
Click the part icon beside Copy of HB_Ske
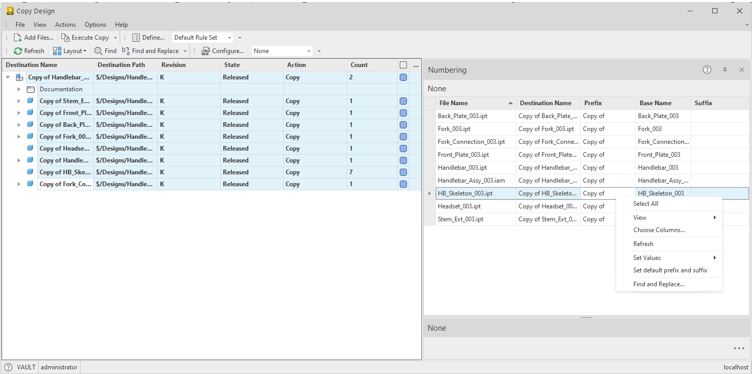coord(30,172)
